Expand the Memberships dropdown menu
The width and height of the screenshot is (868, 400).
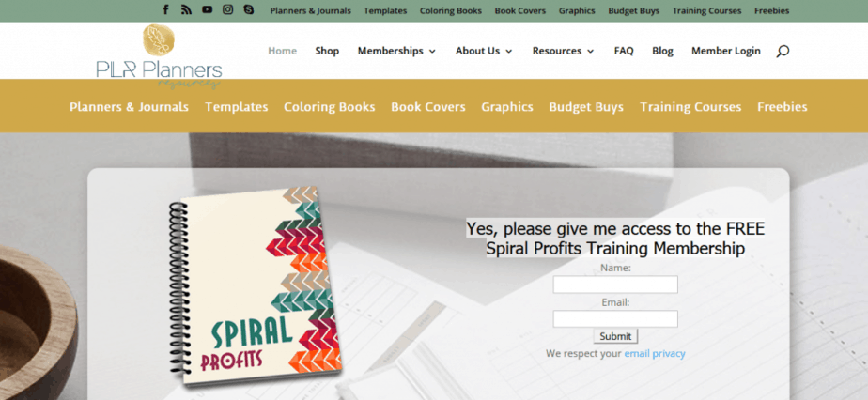coord(396,51)
